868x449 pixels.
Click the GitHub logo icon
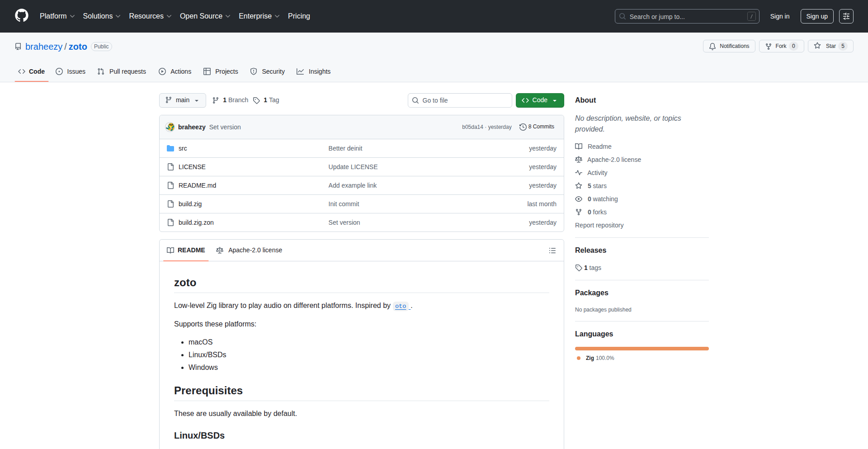pyautogui.click(x=22, y=16)
